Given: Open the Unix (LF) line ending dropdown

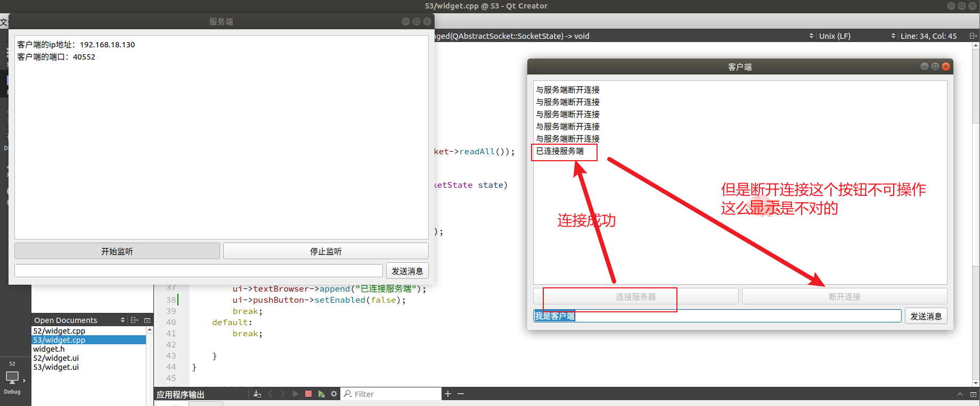Looking at the screenshot, I should [856, 36].
